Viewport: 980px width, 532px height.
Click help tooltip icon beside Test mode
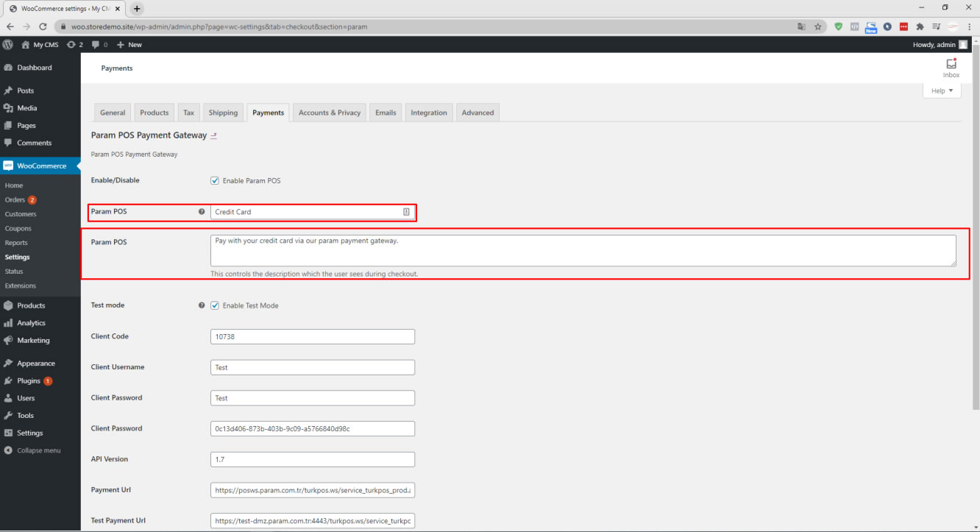[202, 305]
